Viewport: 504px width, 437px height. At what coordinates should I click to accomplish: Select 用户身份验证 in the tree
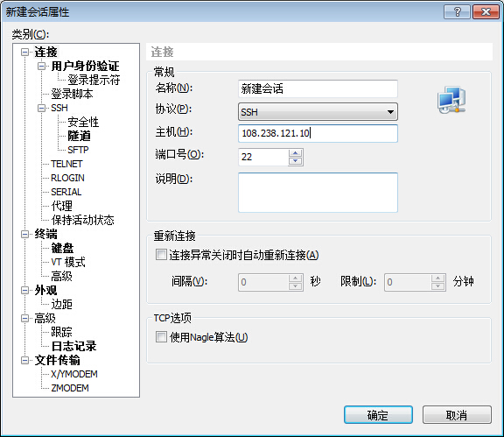(x=85, y=66)
